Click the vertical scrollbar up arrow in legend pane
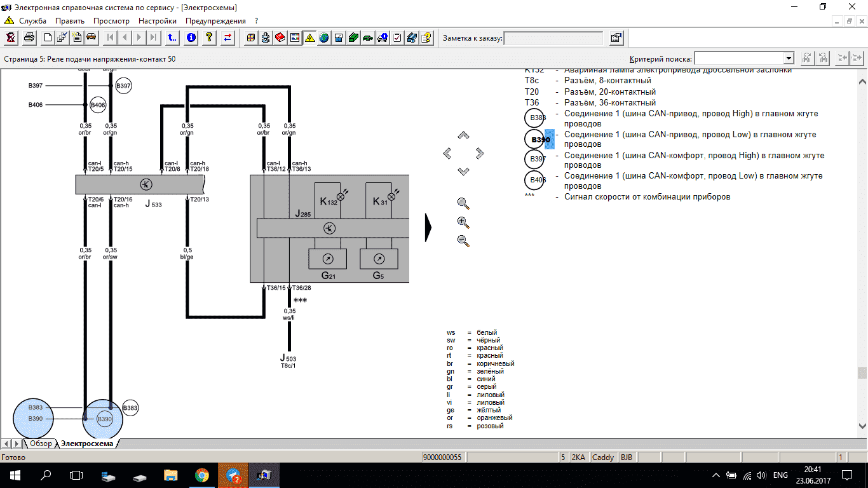 point(862,82)
